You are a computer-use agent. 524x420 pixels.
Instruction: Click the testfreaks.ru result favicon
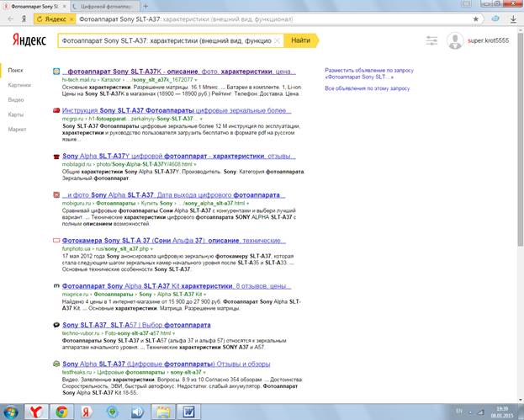(x=56, y=364)
